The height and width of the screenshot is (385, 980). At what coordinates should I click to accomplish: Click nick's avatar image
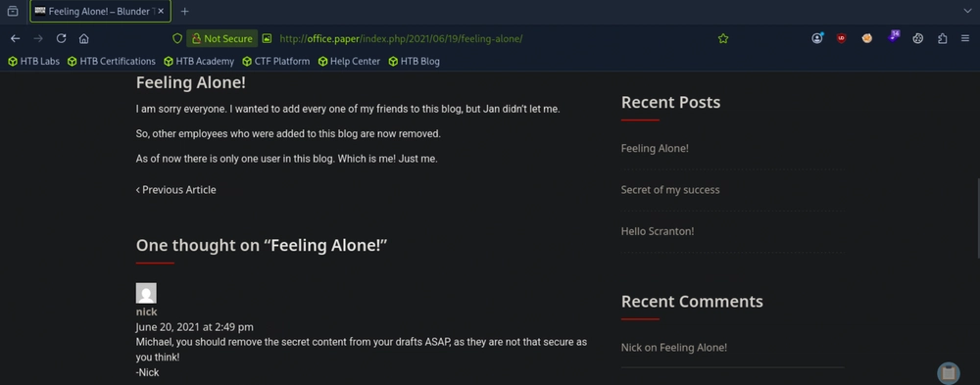pyautogui.click(x=146, y=293)
